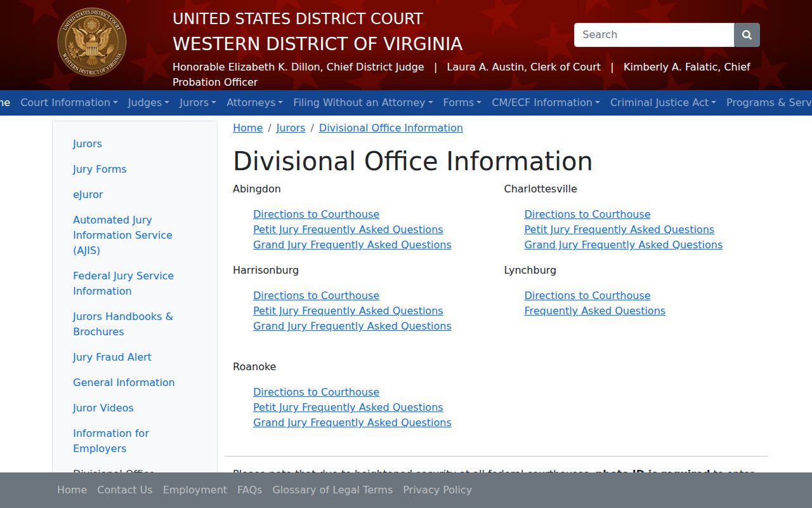Viewport: 812px width, 508px height.
Task: Open the Criminal Justice Act dropdown
Action: [663, 102]
